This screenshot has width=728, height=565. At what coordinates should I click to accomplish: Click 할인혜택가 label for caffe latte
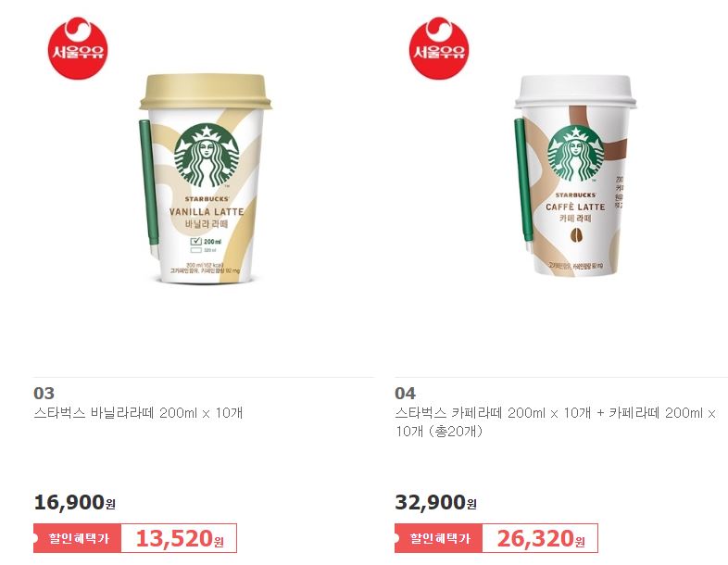coord(439,538)
